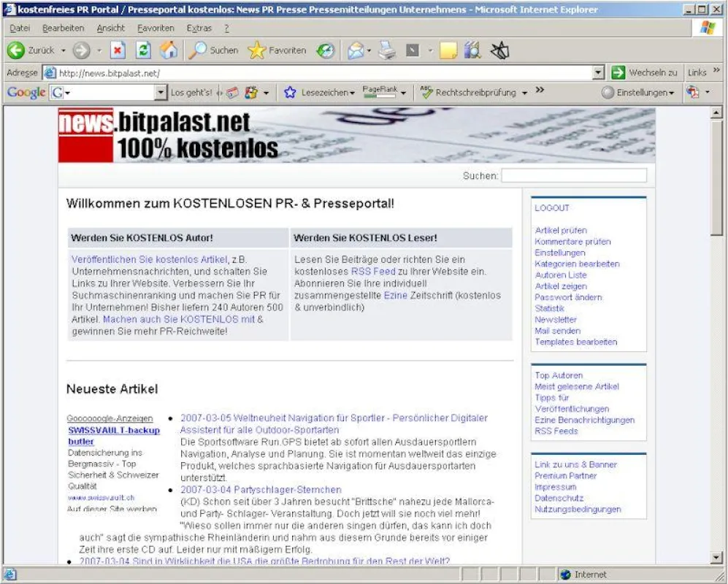
Task: Click the vertical scrollbar thumb
Action: point(716,178)
